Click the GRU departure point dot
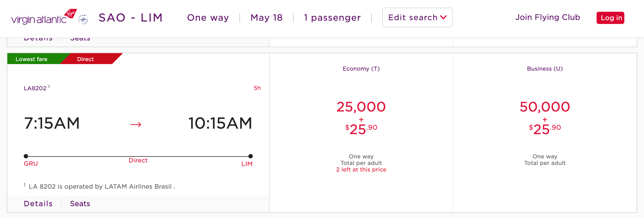Screen dimensions: 644x217 [26, 156]
